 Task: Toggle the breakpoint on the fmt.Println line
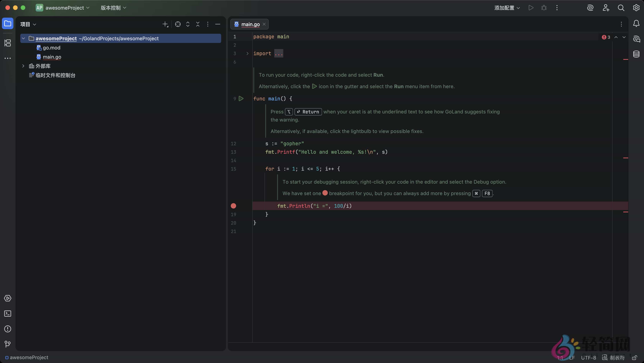(x=233, y=206)
